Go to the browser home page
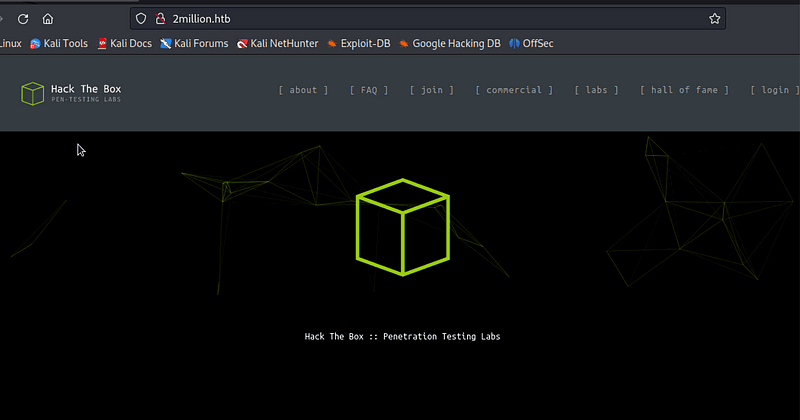 pyautogui.click(x=48, y=18)
